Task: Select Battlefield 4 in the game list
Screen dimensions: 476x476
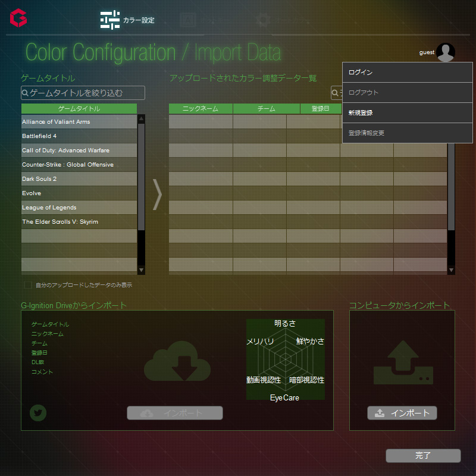Action: (x=79, y=136)
